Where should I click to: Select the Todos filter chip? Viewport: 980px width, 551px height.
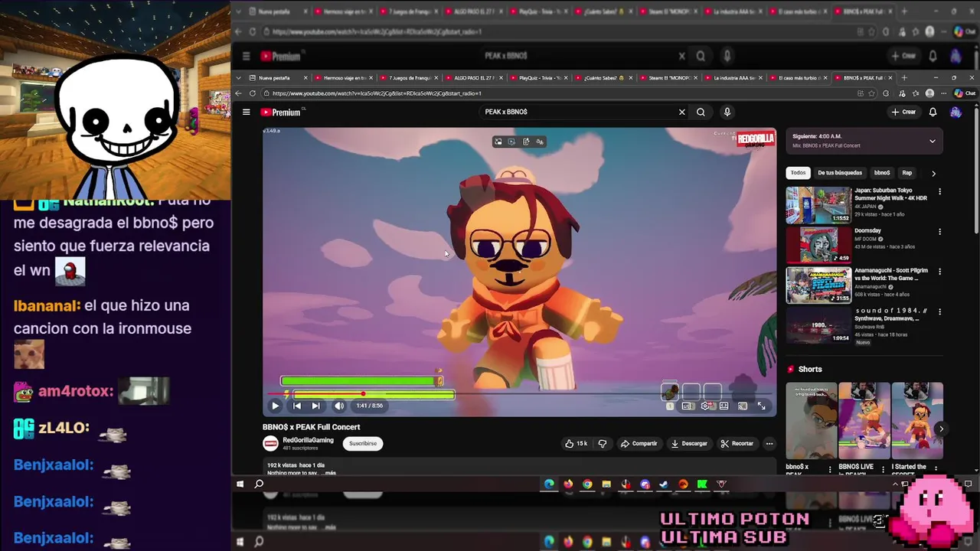(798, 173)
